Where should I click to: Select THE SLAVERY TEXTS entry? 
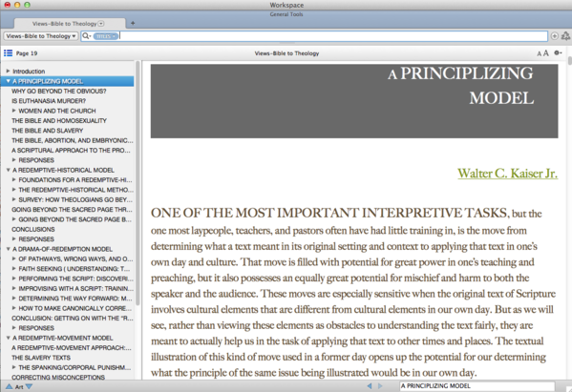(x=41, y=358)
